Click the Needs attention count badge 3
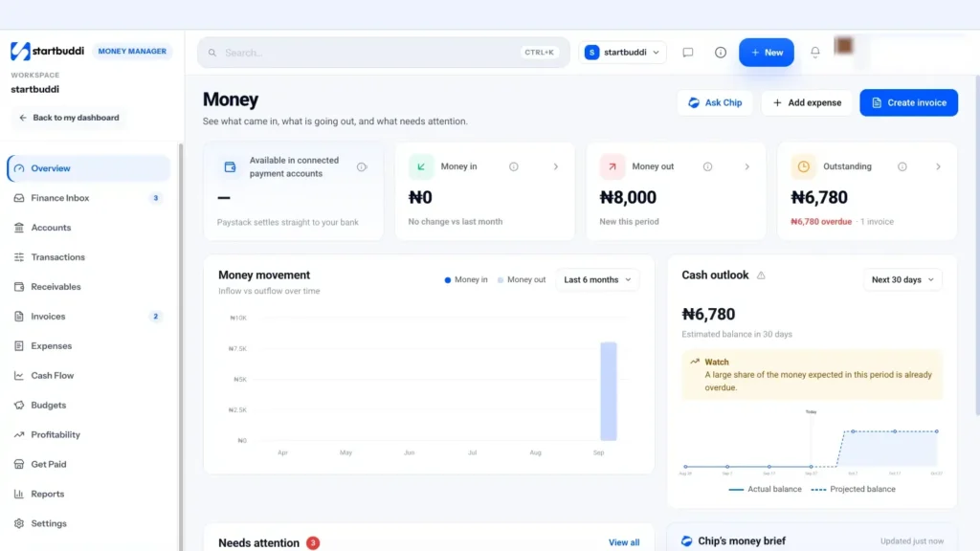980x551 pixels. (x=313, y=543)
